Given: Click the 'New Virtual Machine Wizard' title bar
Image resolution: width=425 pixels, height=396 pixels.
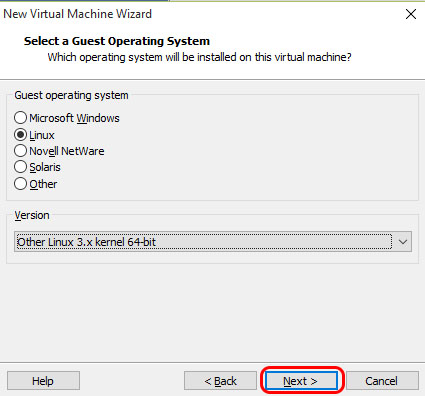Looking at the screenshot, I should (78, 14).
